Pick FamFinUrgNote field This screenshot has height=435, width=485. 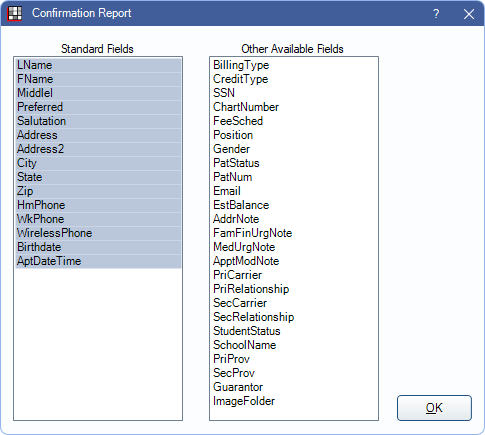point(294,233)
